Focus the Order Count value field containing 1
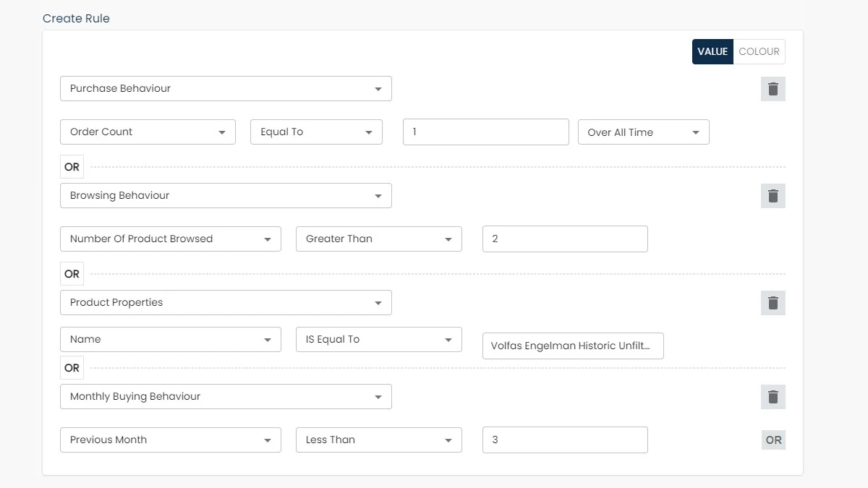This screenshot has height=488, width=868. coord(486,132)
